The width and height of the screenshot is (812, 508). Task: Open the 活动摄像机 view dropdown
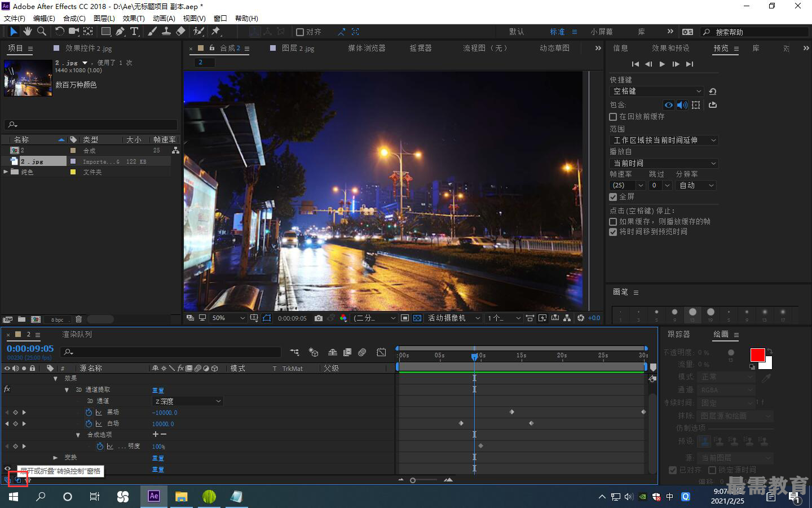pyautogui.click(x=454, y=318)
